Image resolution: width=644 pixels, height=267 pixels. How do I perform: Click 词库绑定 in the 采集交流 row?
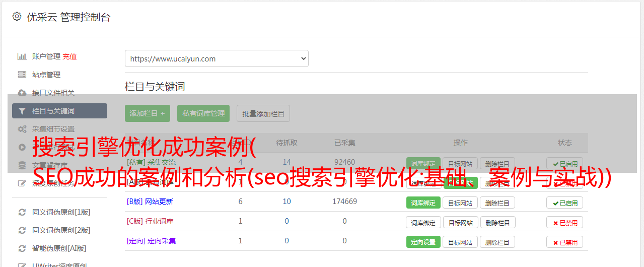(423, 163)
